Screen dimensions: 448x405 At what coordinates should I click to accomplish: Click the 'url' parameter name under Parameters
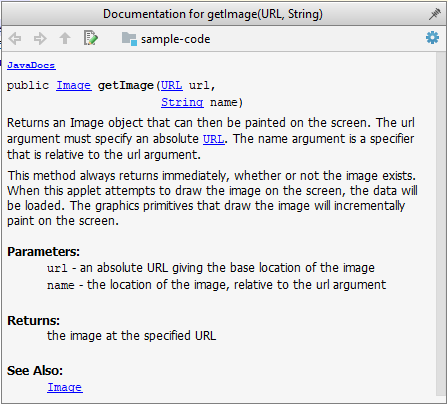point(57,268)
